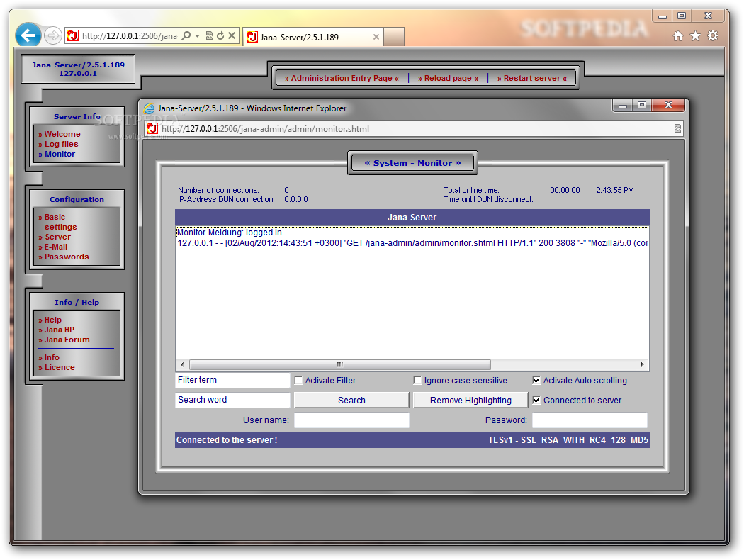This screenshot has width=744, height=560.
Task: Toggle compatibility view icon in main address bar
Action: (209, 35)
